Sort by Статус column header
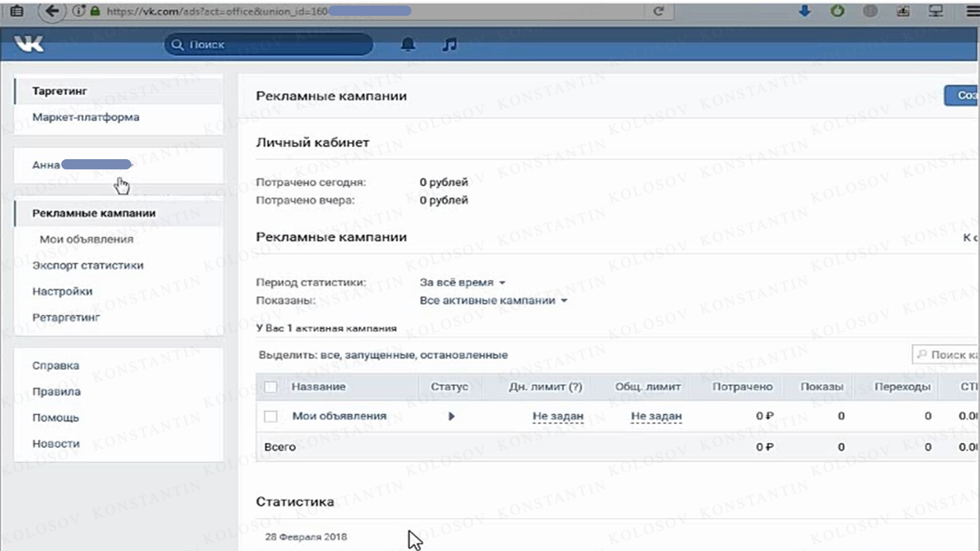The image size is (980, 551). pyautogui.click(x=449, y=387)
